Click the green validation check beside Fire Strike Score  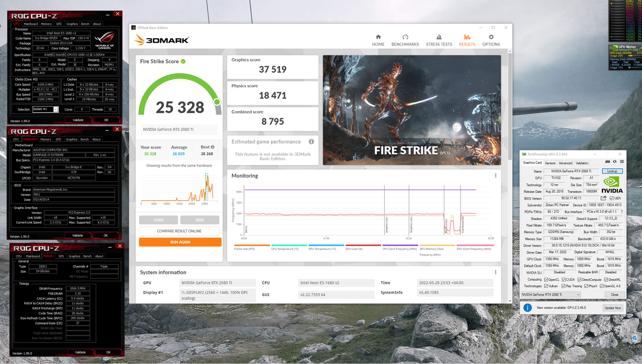[183, 61]
